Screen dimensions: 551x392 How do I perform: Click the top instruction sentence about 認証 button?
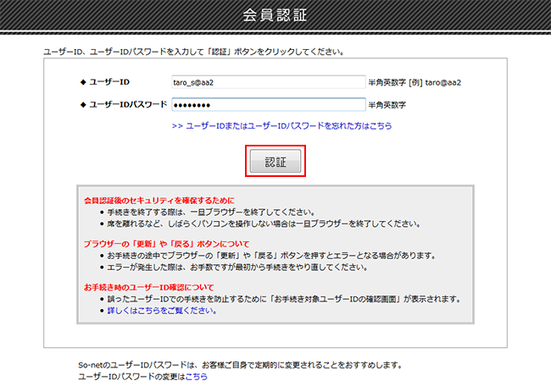click(x=193, y=52)
